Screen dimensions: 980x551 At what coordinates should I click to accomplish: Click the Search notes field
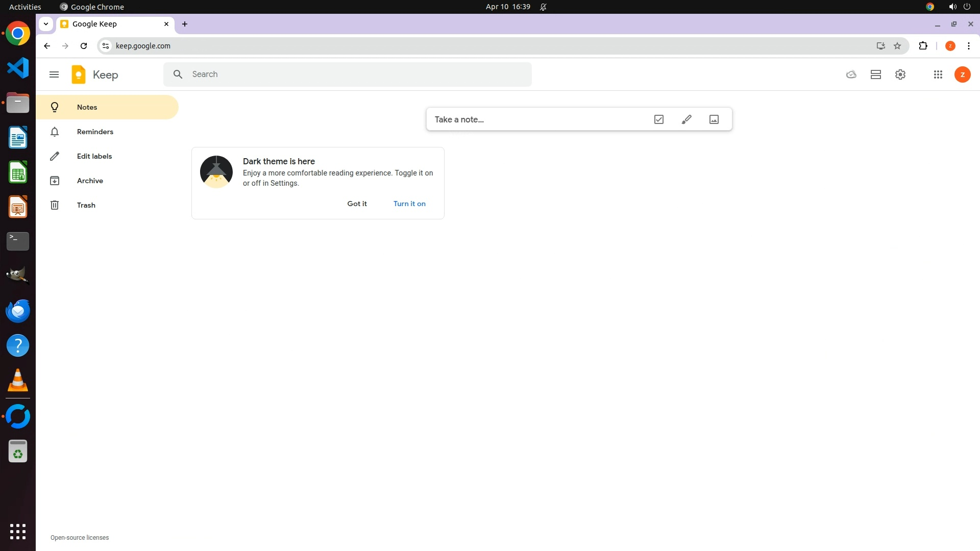[357, 74]
